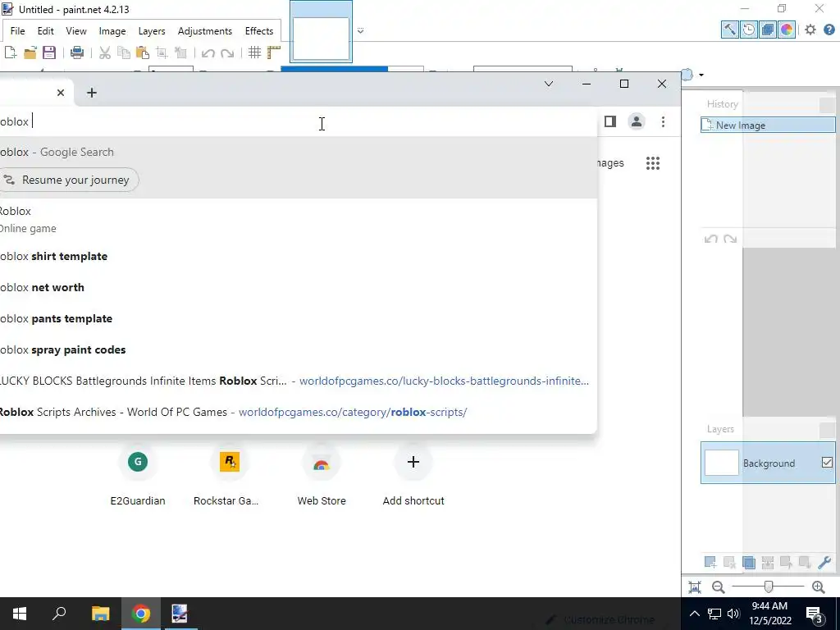
Task: Open the File menu in paint.net
Action: tap(18, 31)
